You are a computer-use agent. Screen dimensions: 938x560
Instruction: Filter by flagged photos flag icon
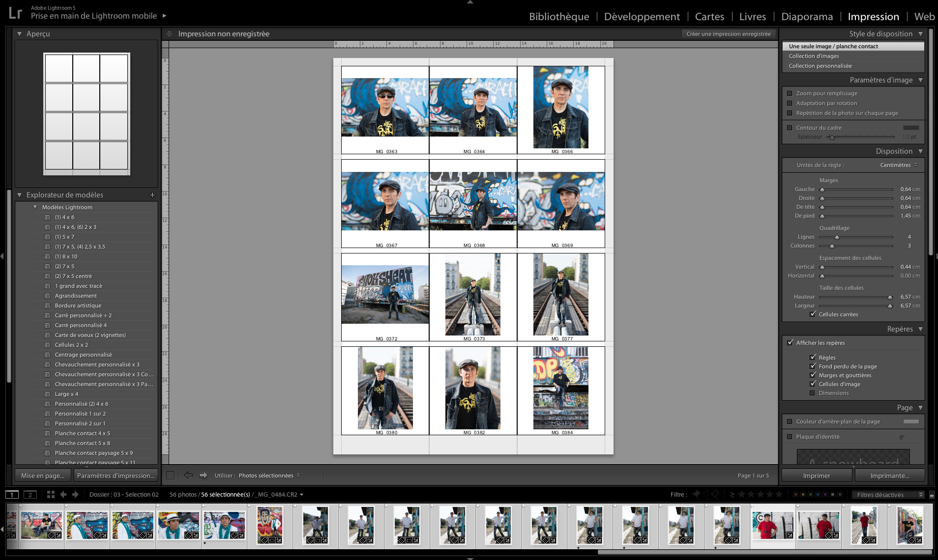click(x=697, y=494)
